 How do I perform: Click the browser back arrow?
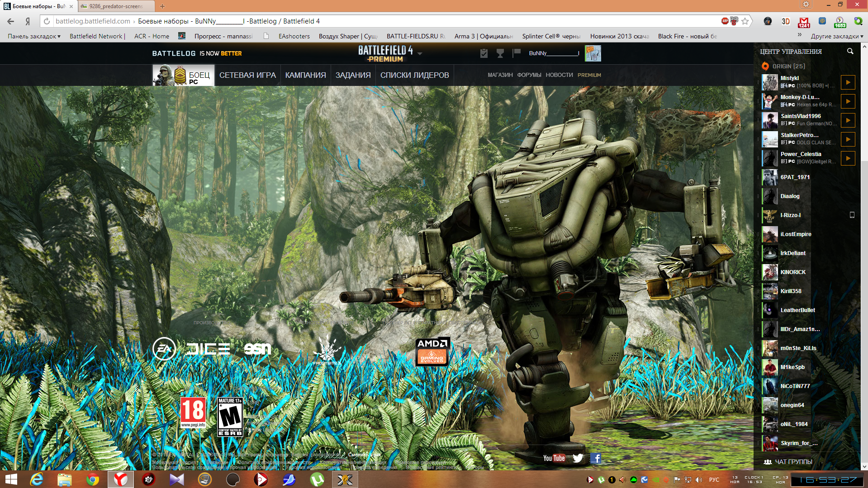click(11, 21)
